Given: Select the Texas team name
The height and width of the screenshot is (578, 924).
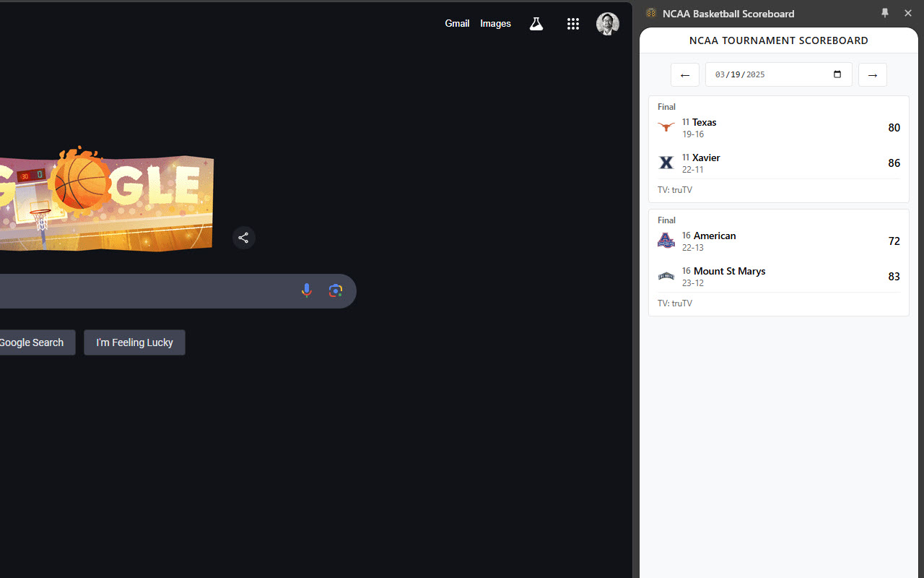Looking at the screenshot, I should [x=705, y=122].
